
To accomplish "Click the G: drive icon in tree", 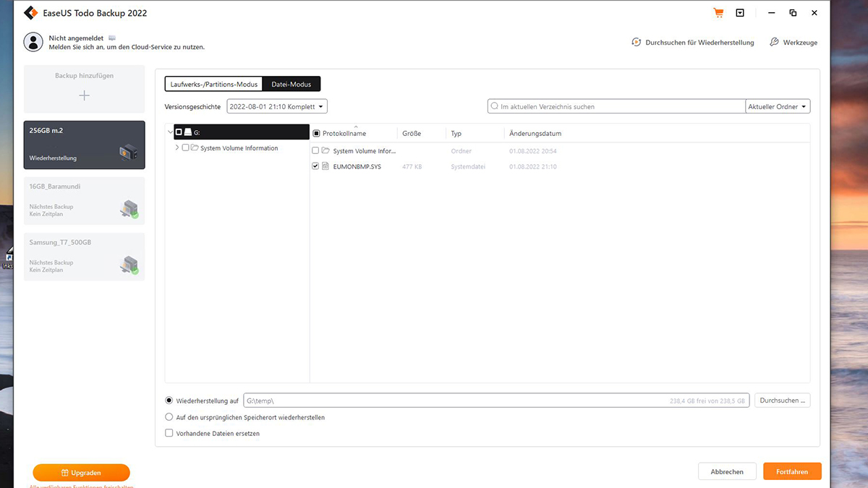I will 188,132.
